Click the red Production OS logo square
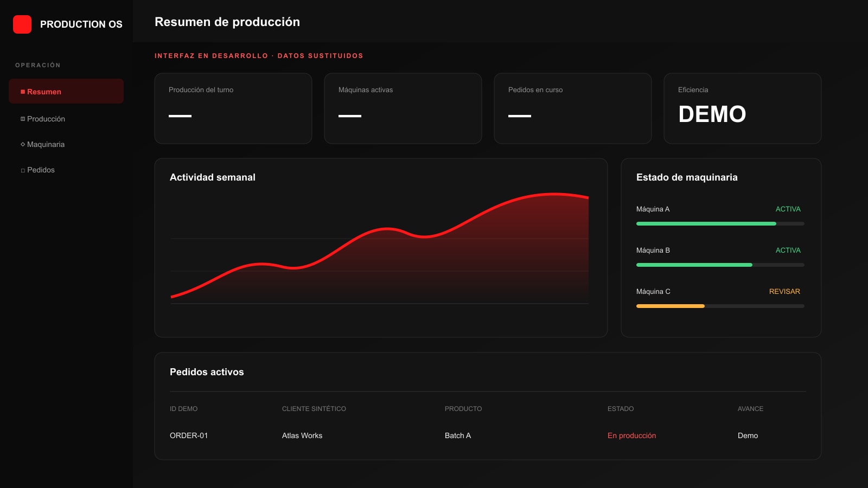 22,24
